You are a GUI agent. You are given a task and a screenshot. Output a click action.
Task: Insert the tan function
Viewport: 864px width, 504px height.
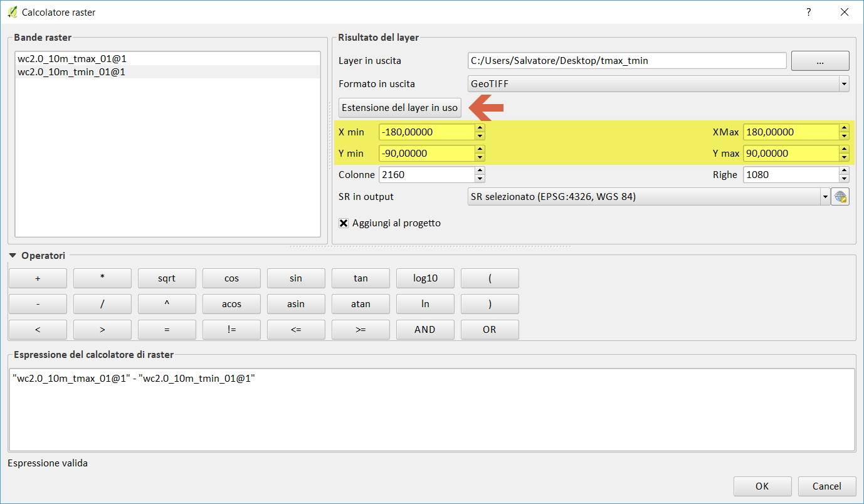click(x=361, y=278)
